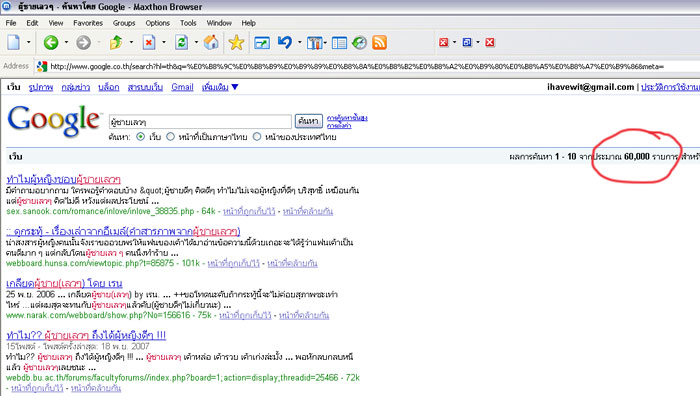
Task: Select the หน้าของประเทศไทย radio button
Action: point(257,137)
